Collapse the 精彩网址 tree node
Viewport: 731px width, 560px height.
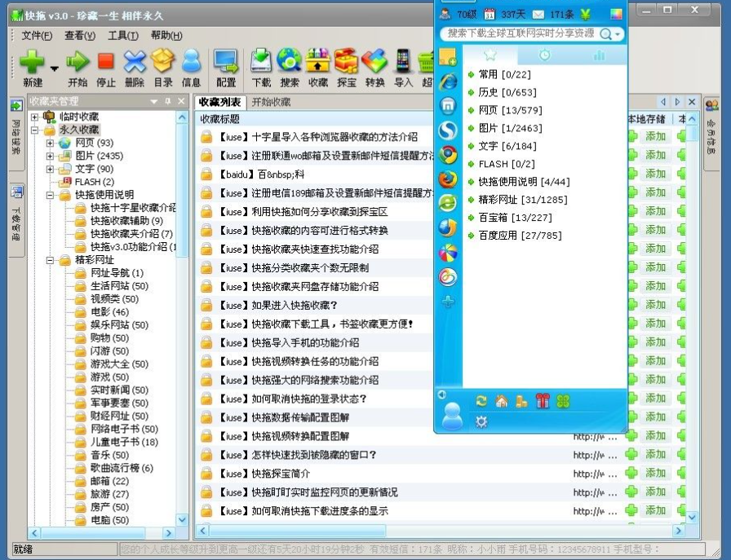pos(50,260)
